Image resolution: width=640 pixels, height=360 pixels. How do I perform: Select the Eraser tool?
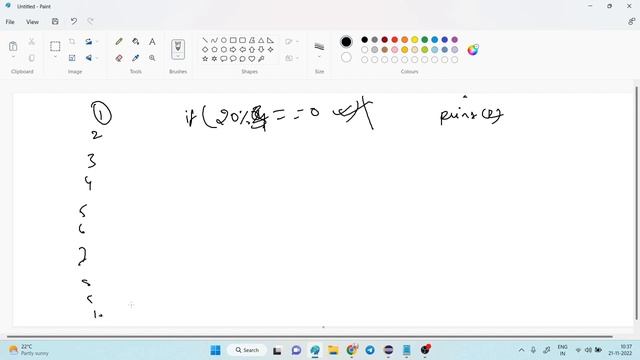click(x=119, y=58)
